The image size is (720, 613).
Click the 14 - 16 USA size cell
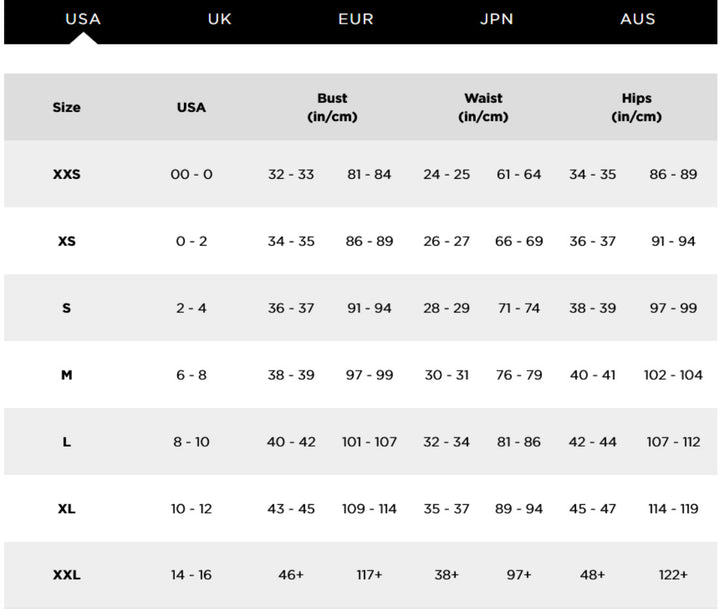coord(191,575)
